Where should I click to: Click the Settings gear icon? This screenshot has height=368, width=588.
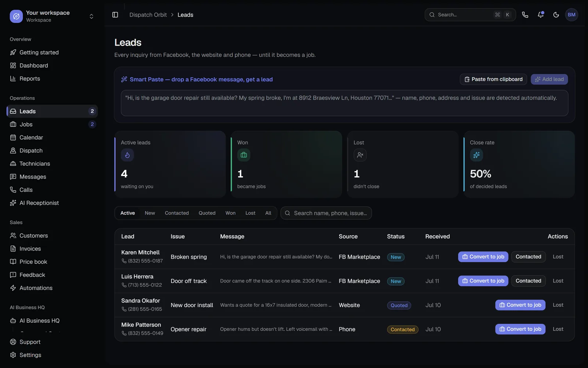click(x=13, y=355)
